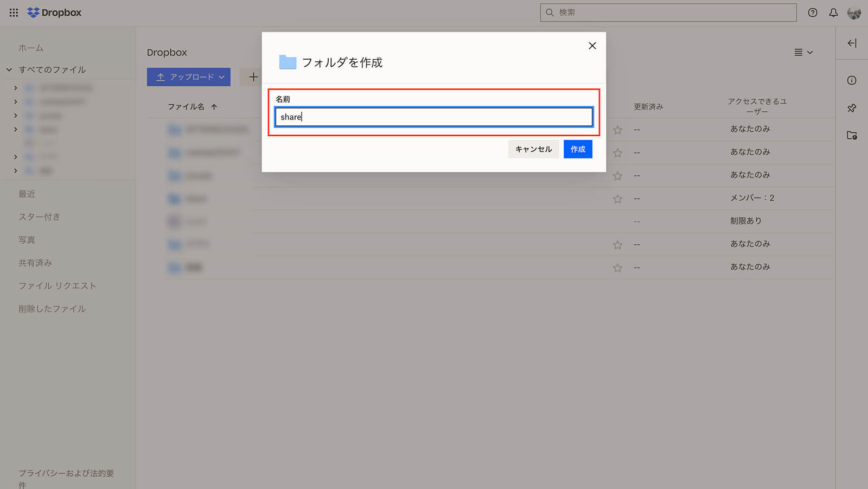This screenshot has height=489, width=868.
Task: Open ファイル リクエスト in the sidebar
Action: 57,285
